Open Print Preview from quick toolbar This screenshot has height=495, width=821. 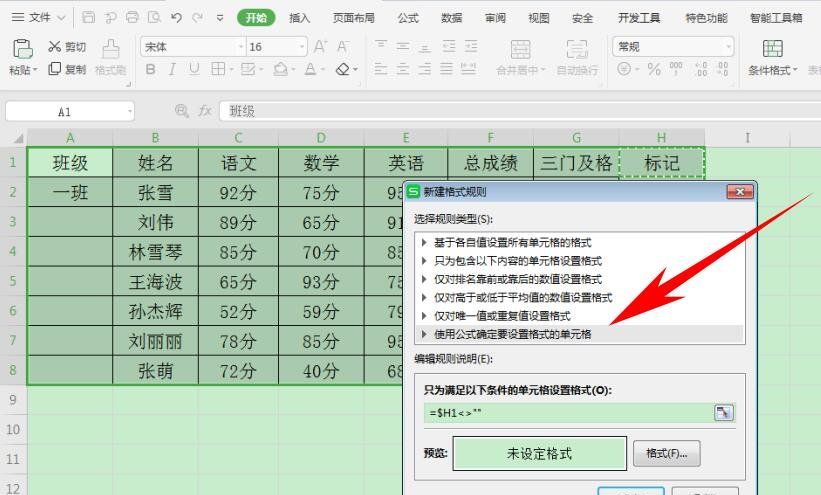(154, 17)
